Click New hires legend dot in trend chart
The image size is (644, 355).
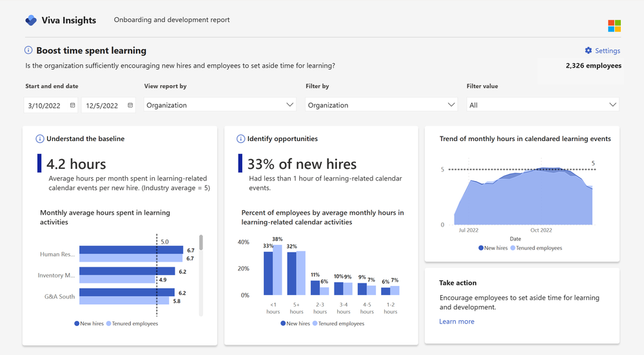click(481, 248)
